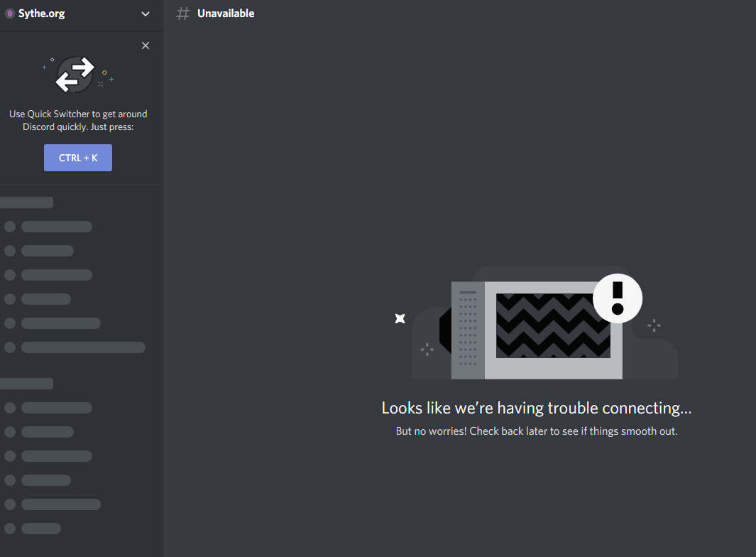Expand the first placeholder category bar
This screenshot has width=756, height=557.
(x=27, y=202)
